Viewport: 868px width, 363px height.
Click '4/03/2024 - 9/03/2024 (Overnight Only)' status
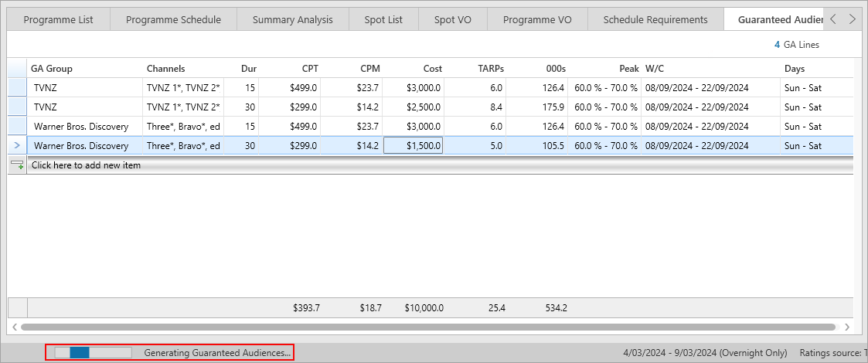coord(705,352)
